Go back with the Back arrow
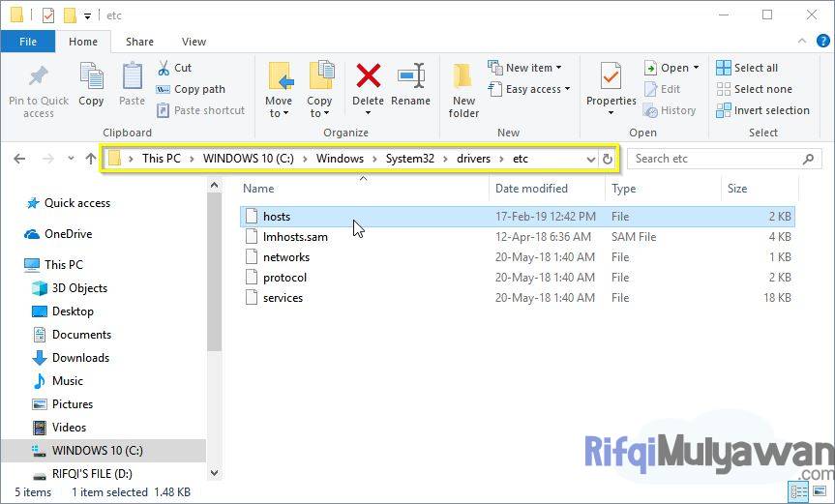835x504 pixels. click(x=19, y=159)
